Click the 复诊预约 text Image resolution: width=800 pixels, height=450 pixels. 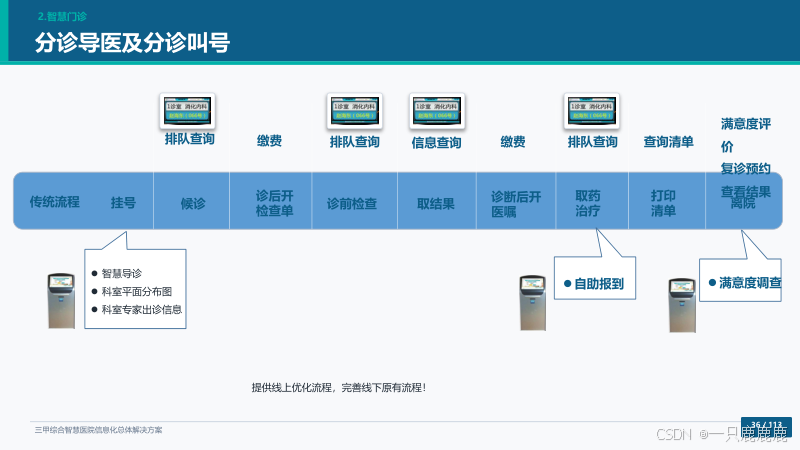(745, 168)
